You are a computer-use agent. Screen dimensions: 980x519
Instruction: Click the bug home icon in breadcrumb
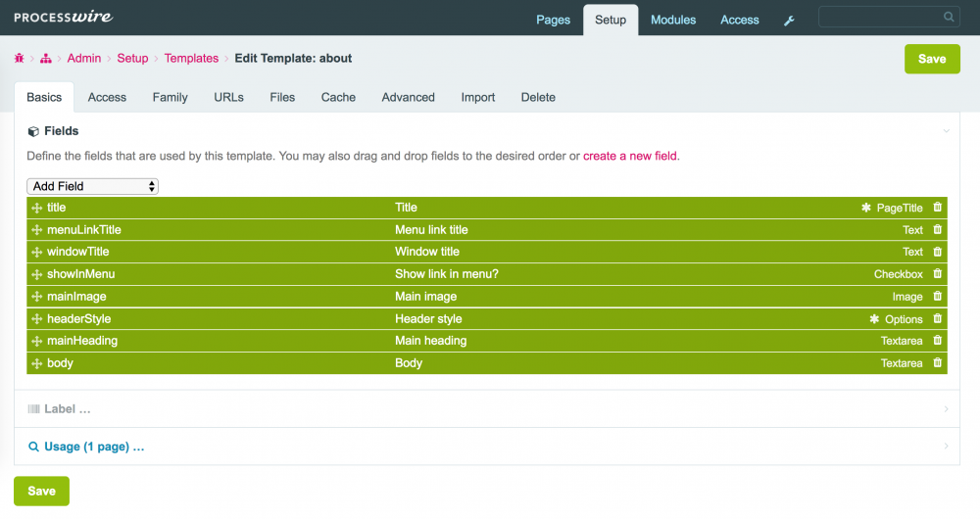20,59
